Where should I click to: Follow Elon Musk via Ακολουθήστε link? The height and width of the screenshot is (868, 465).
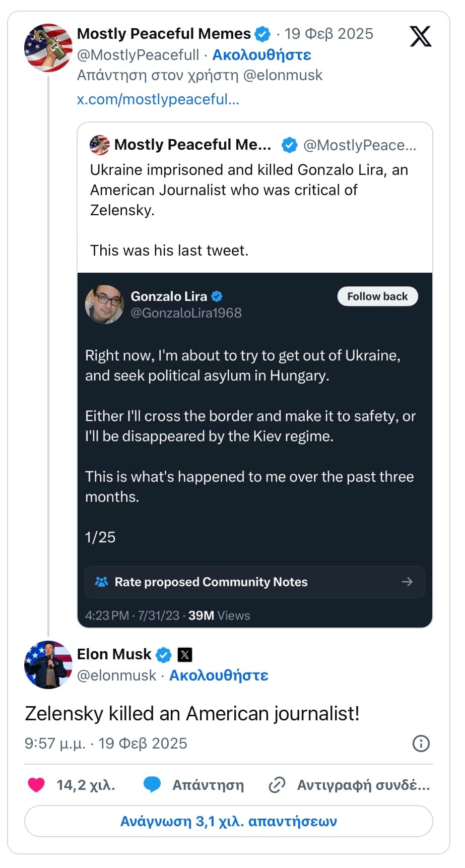[x=219, y=675]
